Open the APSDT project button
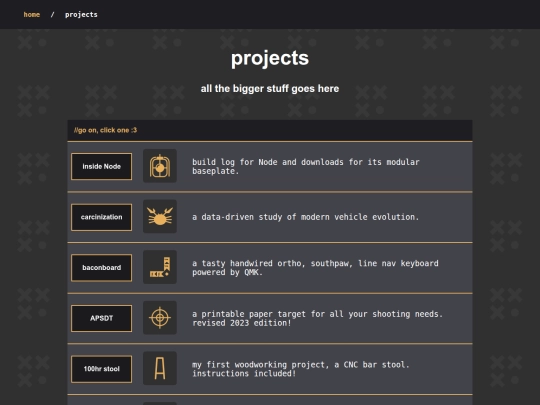Screen dimensions: 540x405 pos(102,318)
